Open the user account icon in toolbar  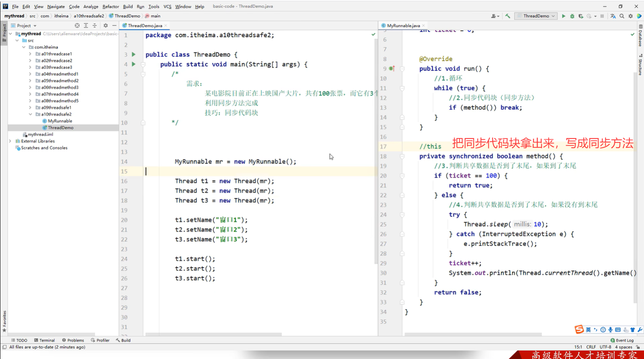pyautogui.click(x=494, y=16)
